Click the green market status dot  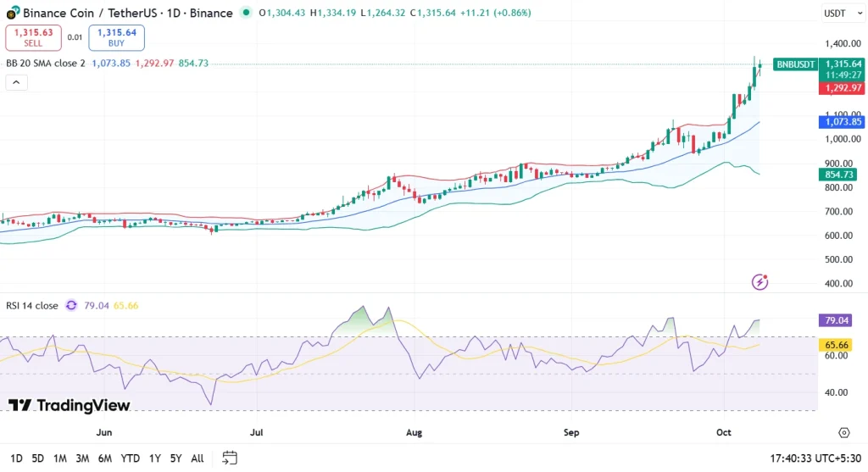[x=246, y=13]
